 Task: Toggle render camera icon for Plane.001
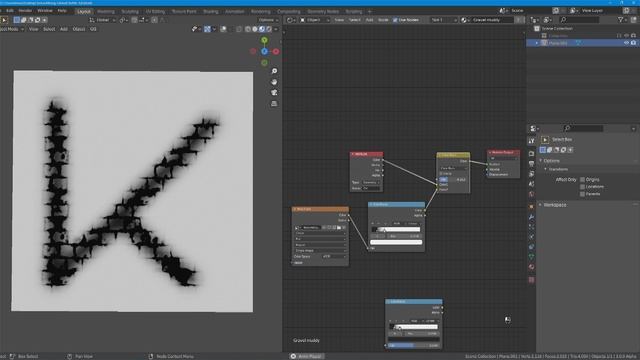(x=633, y=43)
